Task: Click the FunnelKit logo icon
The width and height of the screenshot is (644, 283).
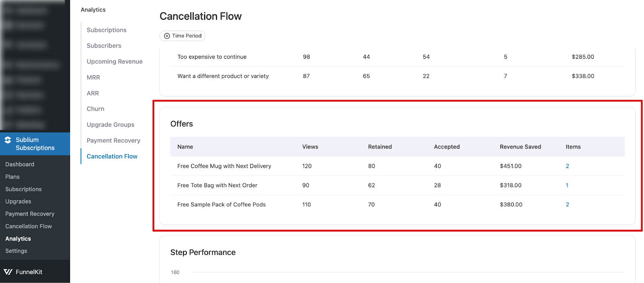Action: point(8,272)
